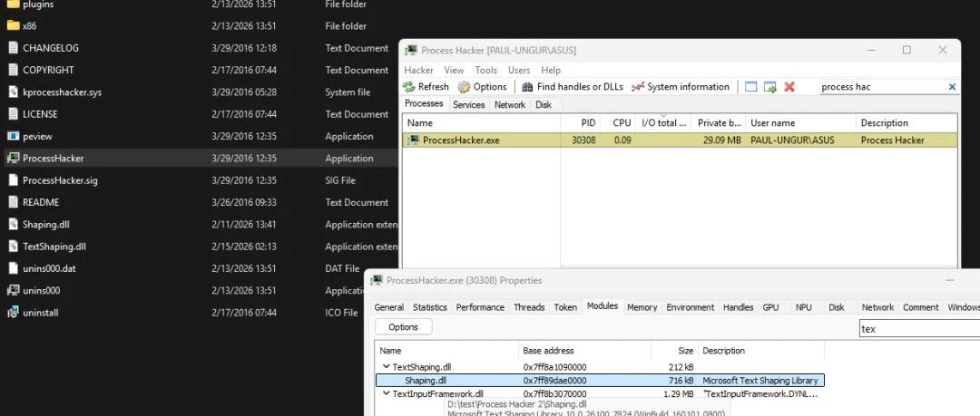Select the ProcessHacker application icon in Explorer
The height and width of the screenshot is (416, 980).
[x=13, y=158]
